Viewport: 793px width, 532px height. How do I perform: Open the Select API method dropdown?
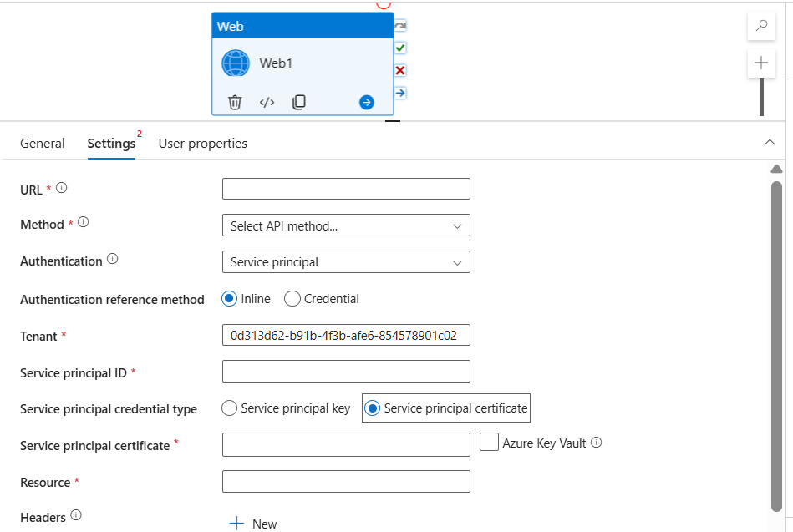coord(347,225)
